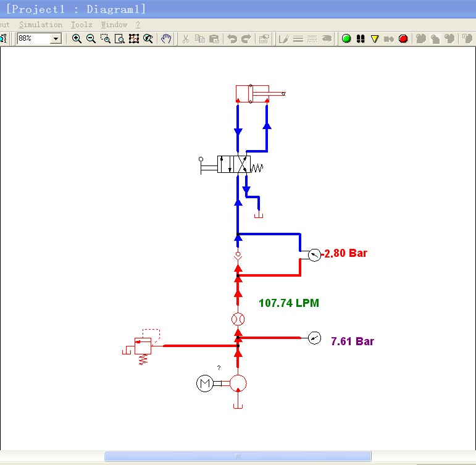The height and width of the screenshot is (465, 476).
Task: Open the zoom percentage dropdown arrow
Action: [x=56, y=38]
